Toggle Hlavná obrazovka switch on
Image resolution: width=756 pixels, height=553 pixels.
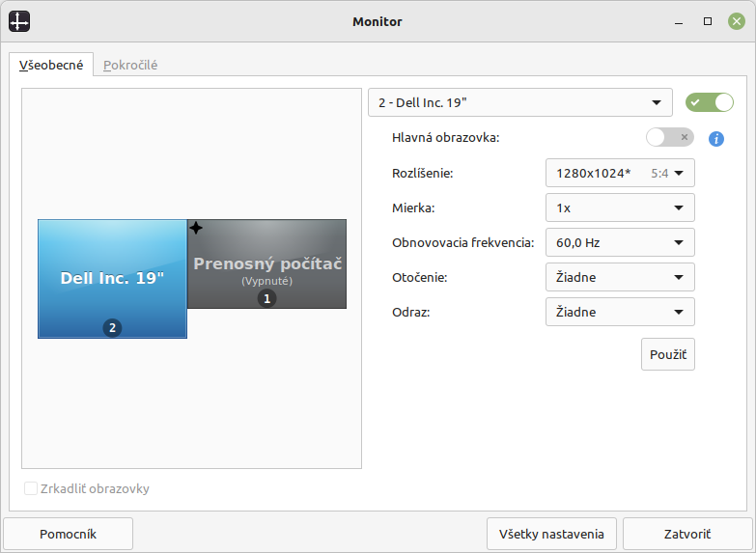tap(669, 137)
